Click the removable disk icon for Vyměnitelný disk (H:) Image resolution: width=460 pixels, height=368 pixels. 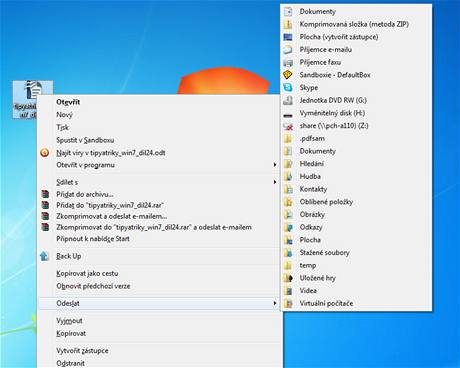(288, 115)
